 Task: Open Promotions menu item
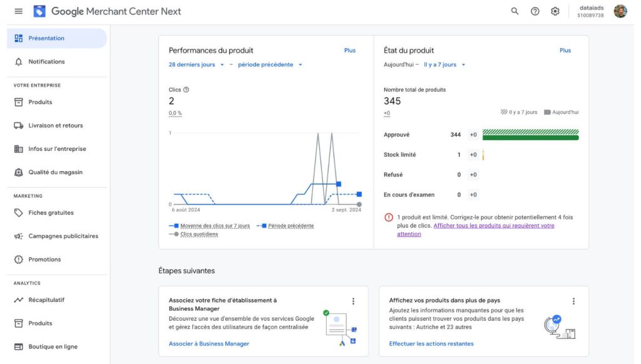coord(57,260)
